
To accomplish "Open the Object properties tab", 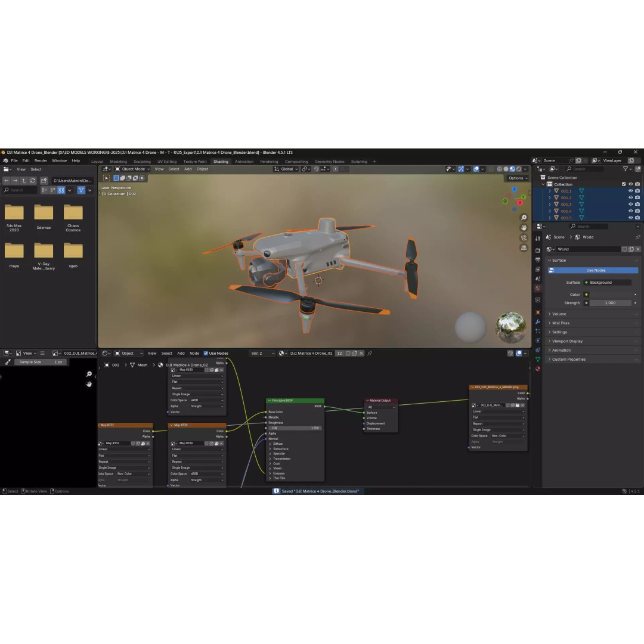I will 538,312.
